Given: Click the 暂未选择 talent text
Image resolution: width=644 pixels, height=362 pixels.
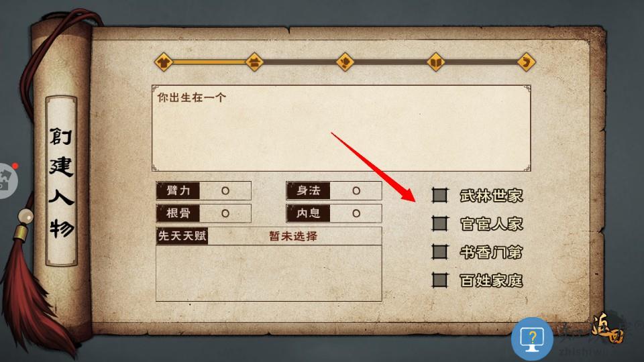Looking at the screenshot, I should [x=293, y=236].
